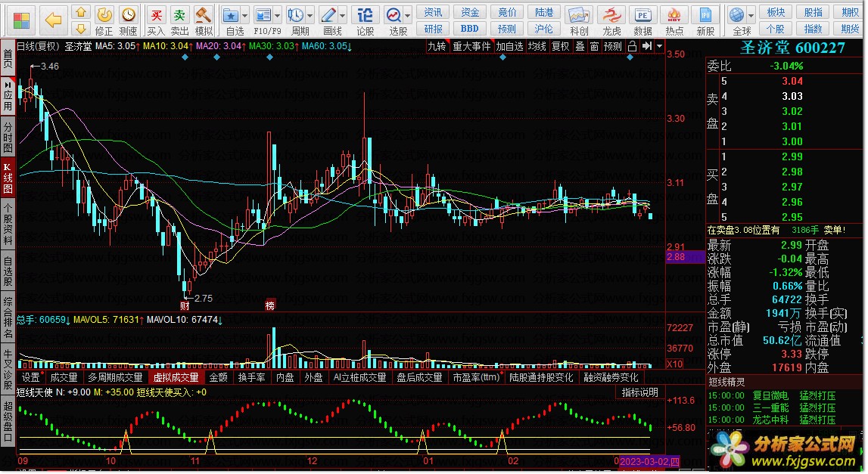The height and width of the screenshot is (474, 868).
Task: Open 指标说明 indicator description
Action: click(640, 392)
